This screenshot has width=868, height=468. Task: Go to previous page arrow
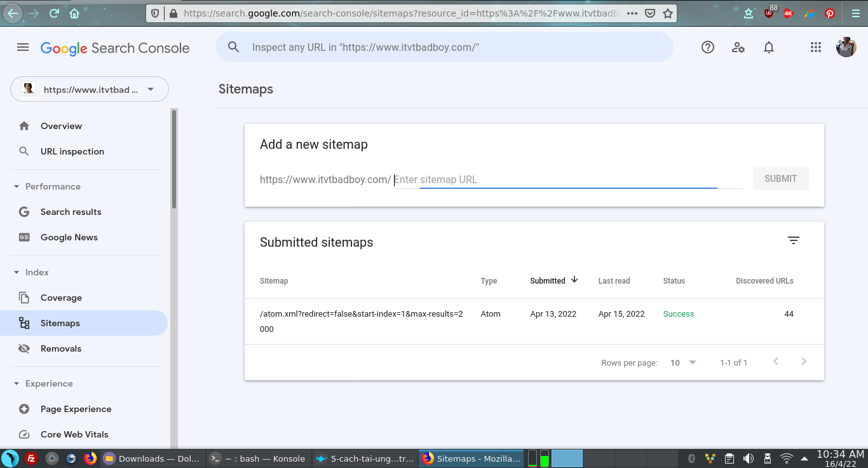(x=776, y=362)
